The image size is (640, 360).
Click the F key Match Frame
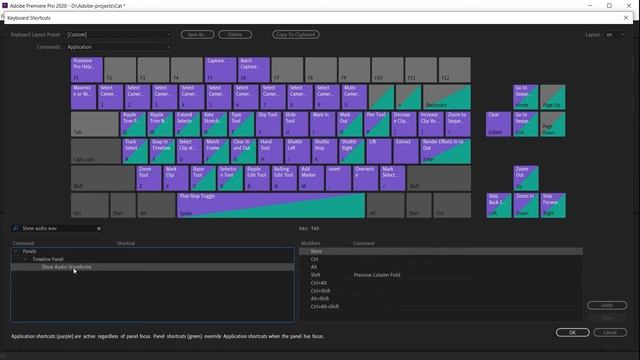[216, 151]
